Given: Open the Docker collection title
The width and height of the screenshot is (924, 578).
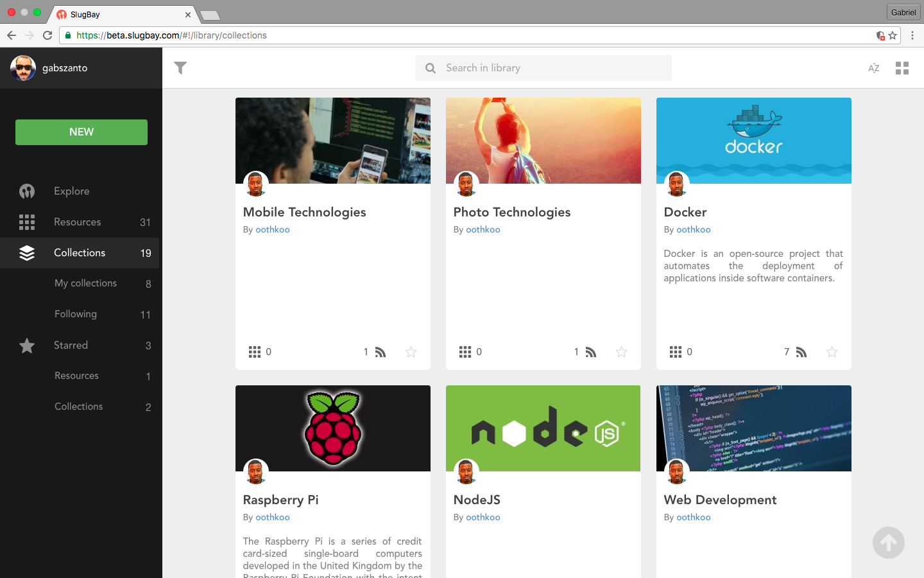Looking at the screenshot, I should (x=685, y=212).
